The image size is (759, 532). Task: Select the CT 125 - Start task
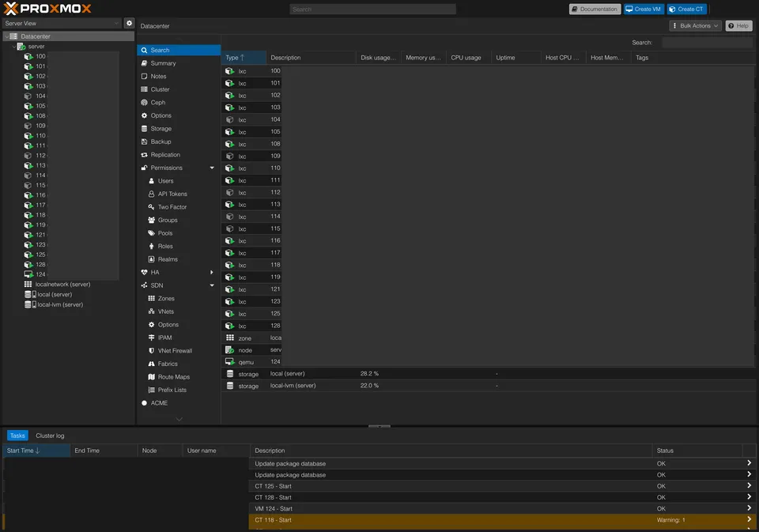point(501,486)
